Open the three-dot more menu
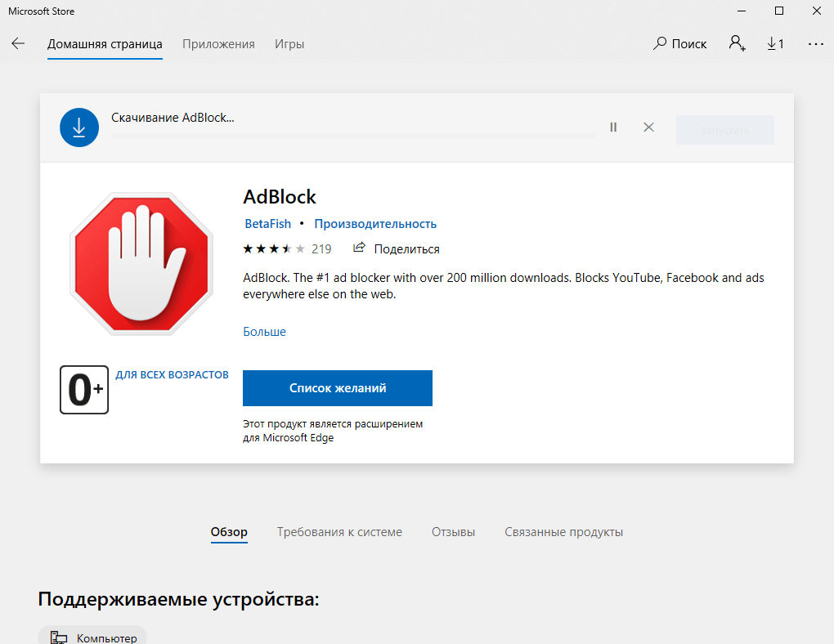 (816, 44)
